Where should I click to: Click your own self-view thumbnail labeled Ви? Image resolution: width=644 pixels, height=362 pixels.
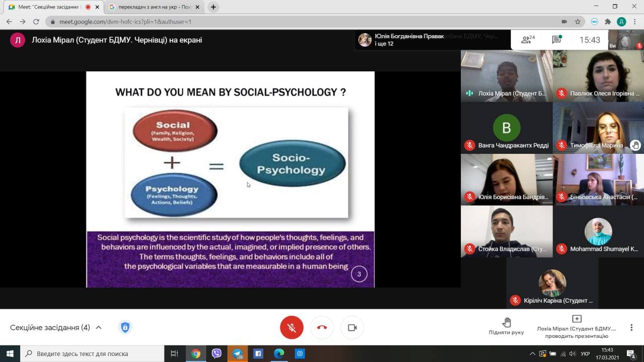(x=626, y=40)
